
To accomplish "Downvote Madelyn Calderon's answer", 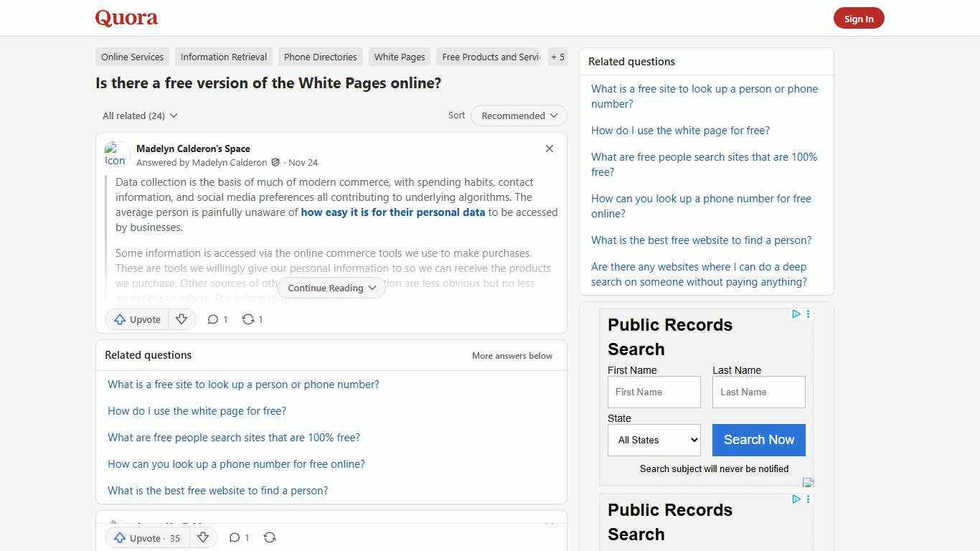I will pos(182,319).
